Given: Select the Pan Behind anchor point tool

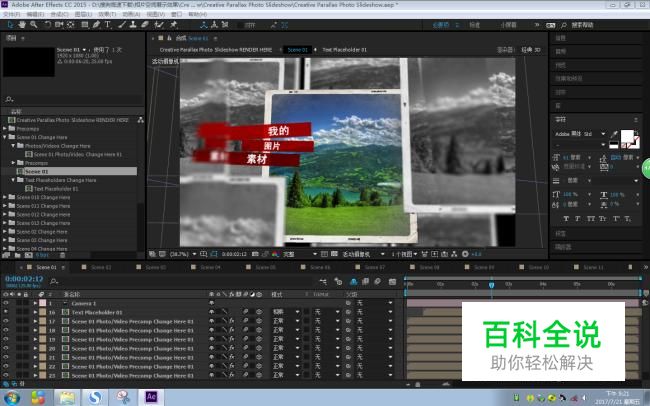Looking at the screenshot, I should pos(71,25).
